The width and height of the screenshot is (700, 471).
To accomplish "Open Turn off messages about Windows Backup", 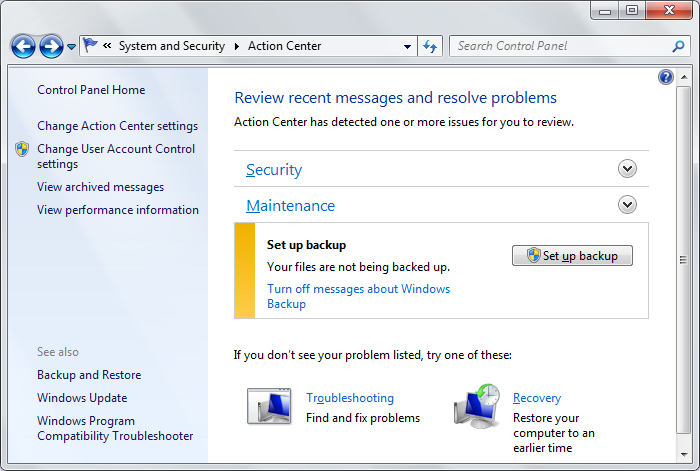I will pos(358,296).
